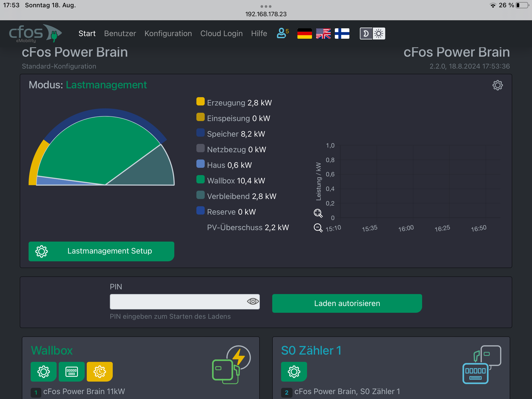Click 'PV-Überschuss 2,2 kW' text
Screen dimensions: 532x399
click(248, 228)
